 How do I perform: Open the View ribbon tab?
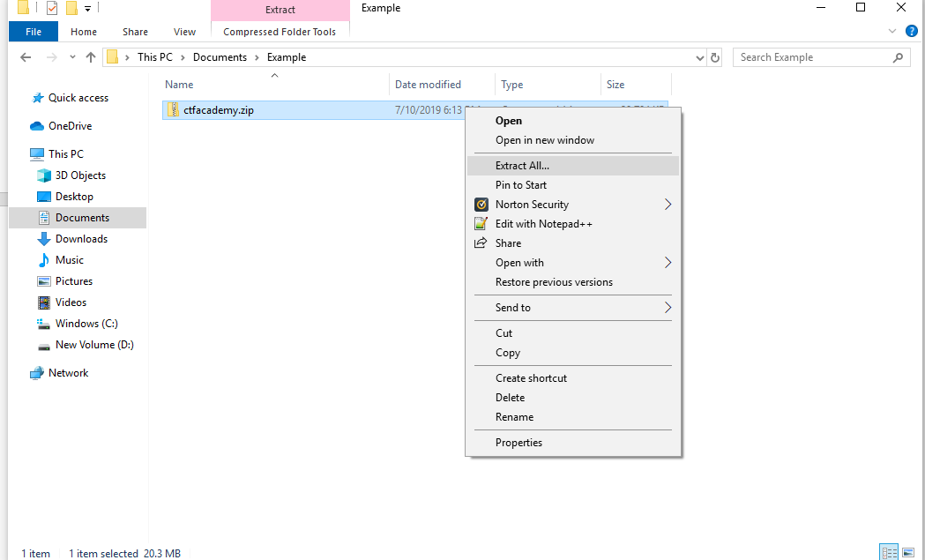pyautogui.click(x=184, y=32)
